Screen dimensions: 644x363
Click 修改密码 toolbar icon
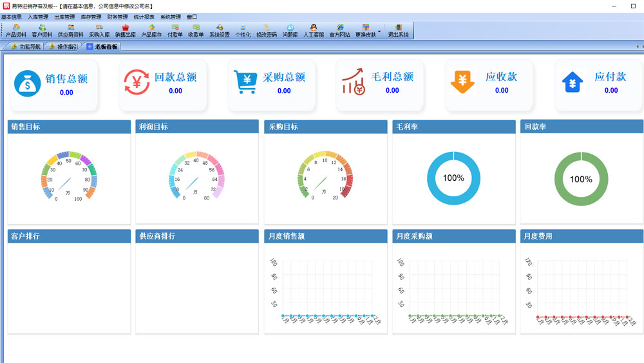[266, 31]
